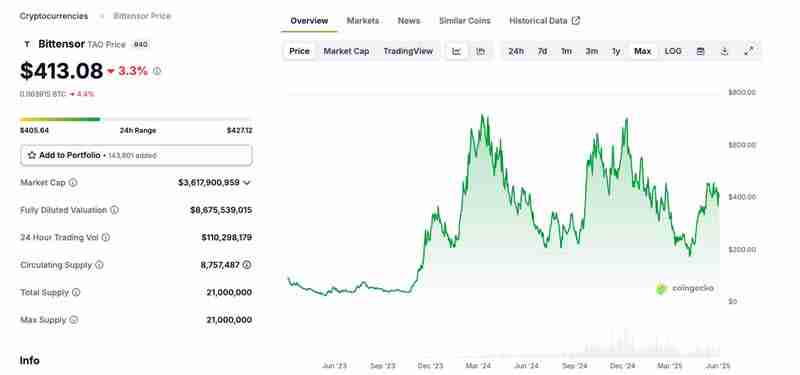This screenshot has width=800, height=375.
Task: Open info icon next to price change
Action: (157, 71)
